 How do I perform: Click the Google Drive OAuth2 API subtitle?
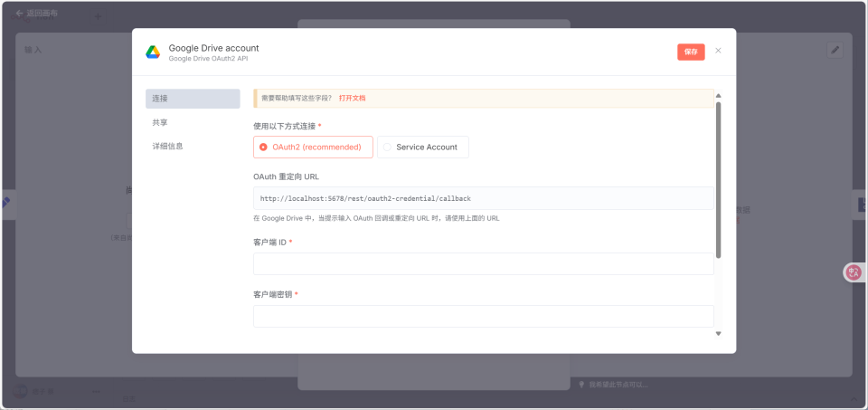[x=208, y=58]
